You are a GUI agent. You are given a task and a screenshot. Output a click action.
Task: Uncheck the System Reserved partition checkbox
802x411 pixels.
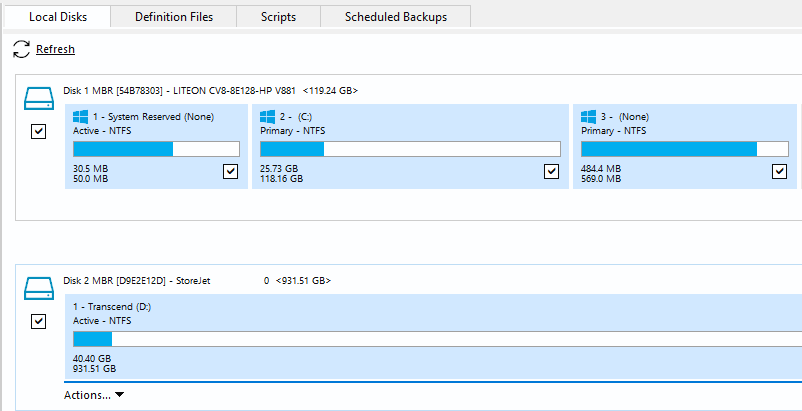point(231,172)
